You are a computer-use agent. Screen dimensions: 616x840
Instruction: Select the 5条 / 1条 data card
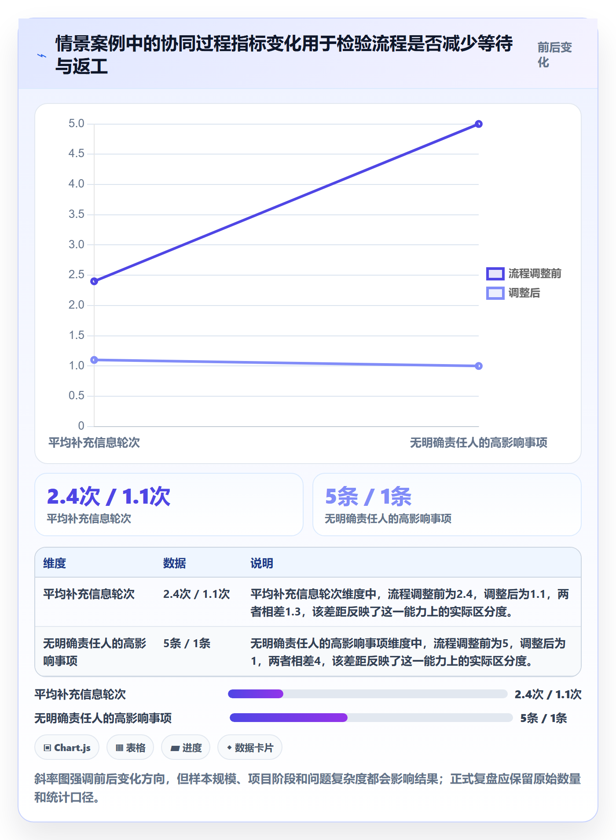tap(447, 505)
